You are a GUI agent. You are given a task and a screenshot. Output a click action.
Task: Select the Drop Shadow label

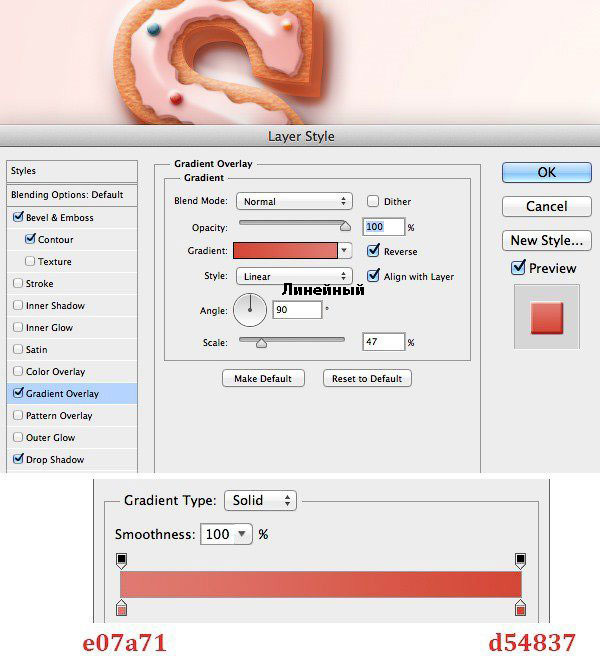(x=55, y=459)
